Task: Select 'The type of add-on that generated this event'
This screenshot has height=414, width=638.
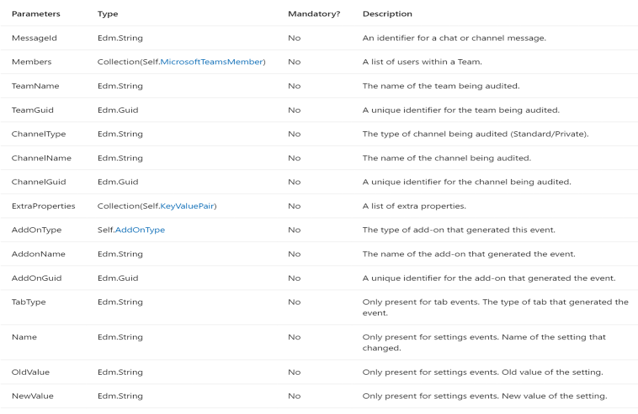Action: [x=459, y=230]
